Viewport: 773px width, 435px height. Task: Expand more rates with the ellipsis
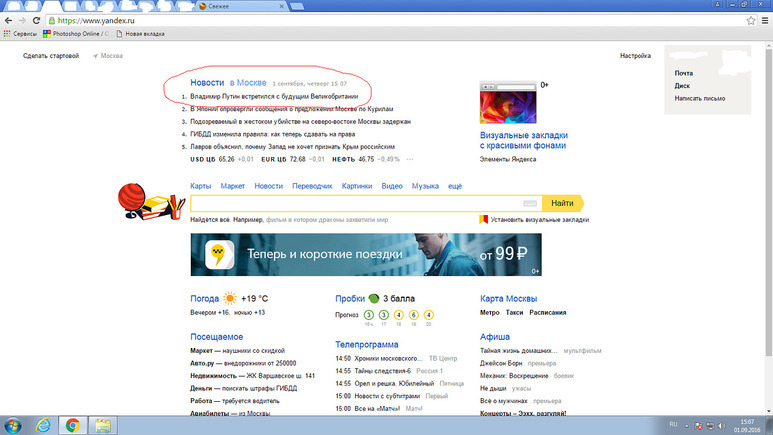tap(410, 159)
